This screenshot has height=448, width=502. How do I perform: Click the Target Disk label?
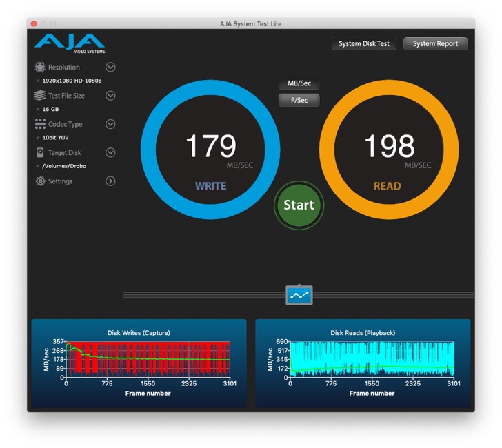65,152
